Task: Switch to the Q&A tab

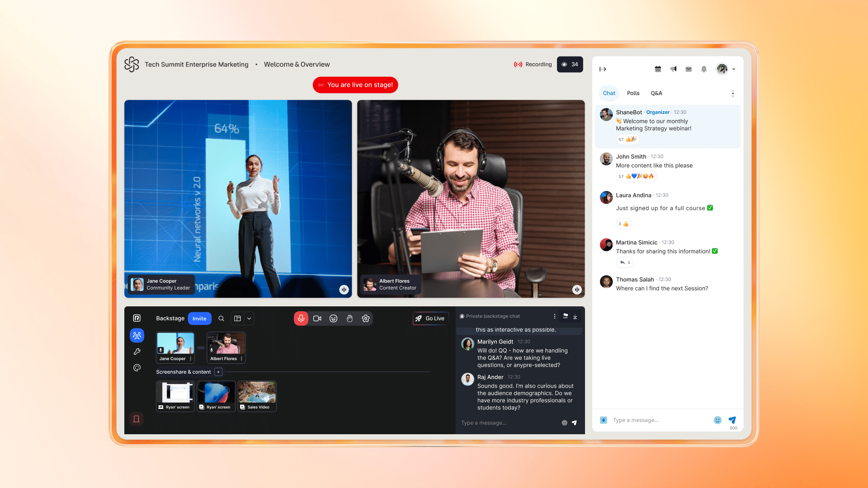Action: 656,93
